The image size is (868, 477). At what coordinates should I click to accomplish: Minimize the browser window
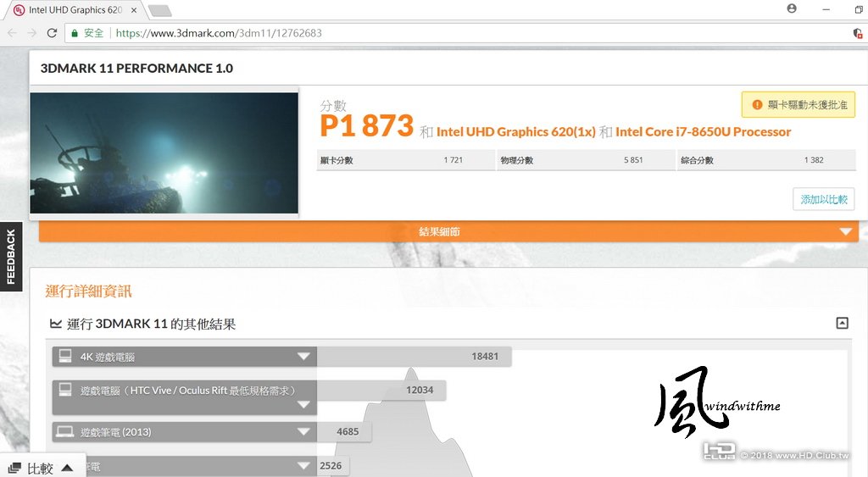(x=826, y=9)
